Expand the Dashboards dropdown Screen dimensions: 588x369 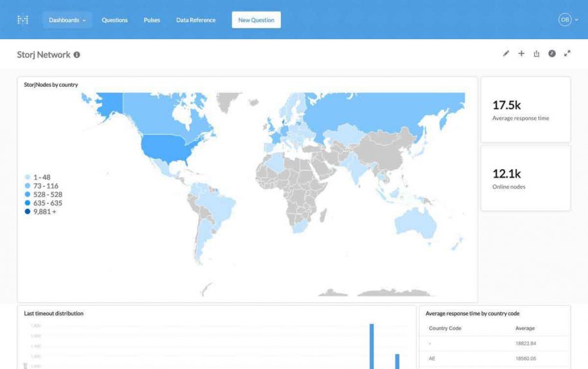tap(67, 20)
